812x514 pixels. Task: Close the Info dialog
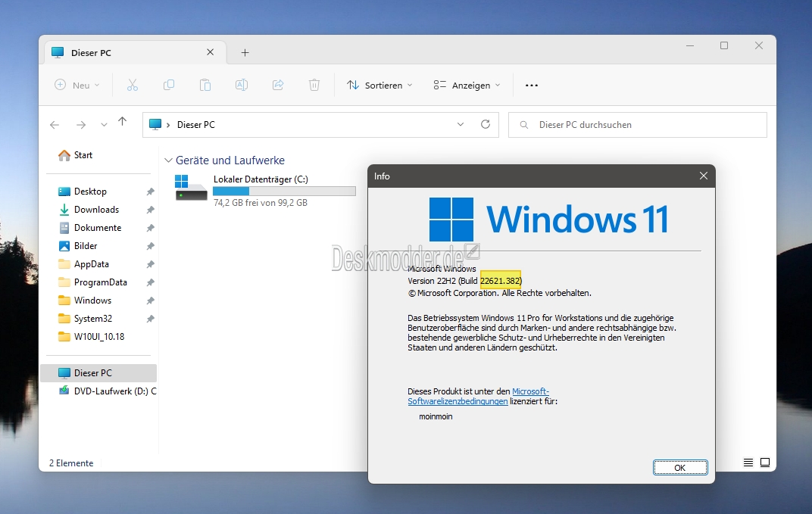click(x=703, y=176)
